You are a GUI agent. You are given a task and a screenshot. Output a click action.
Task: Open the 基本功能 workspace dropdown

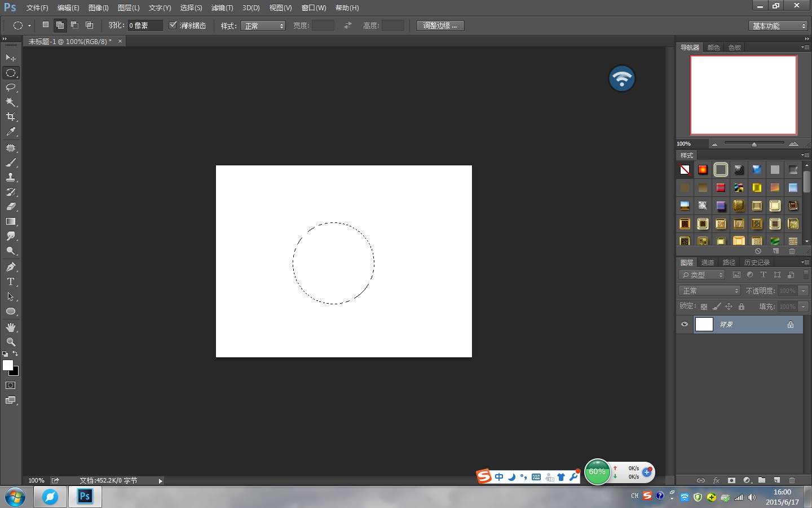tap(779, 26)
